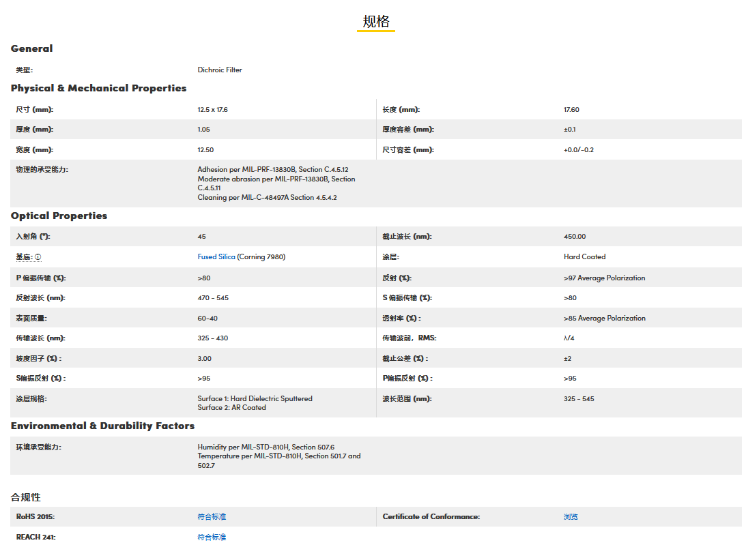
Task: Click the 合规性 section heading
Action: [x=25, y=497]
